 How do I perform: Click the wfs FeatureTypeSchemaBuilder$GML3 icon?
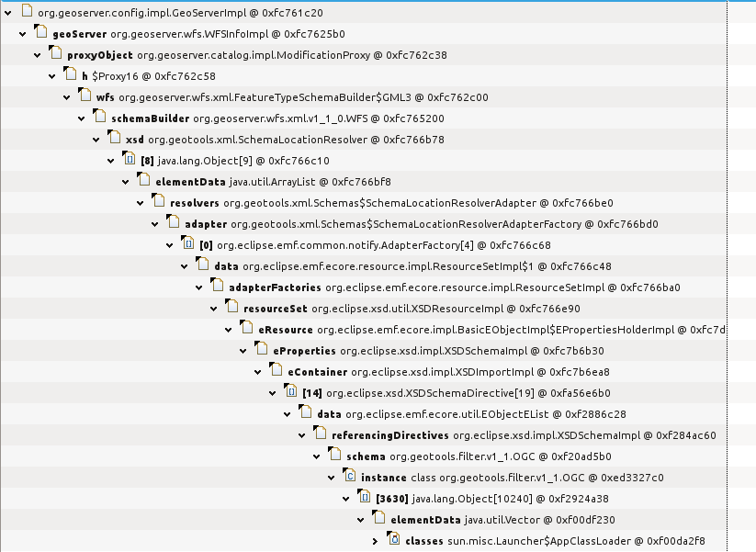point(85,96)
